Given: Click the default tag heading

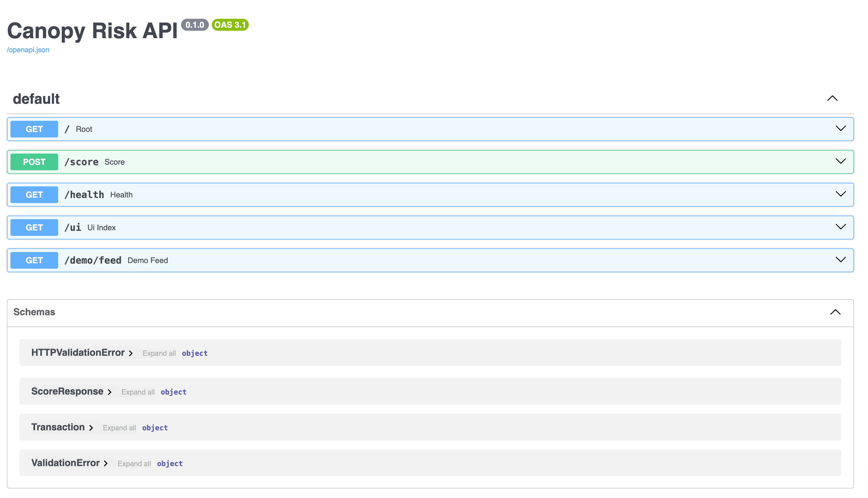Looking at the screenshot, I should [36, 99].
